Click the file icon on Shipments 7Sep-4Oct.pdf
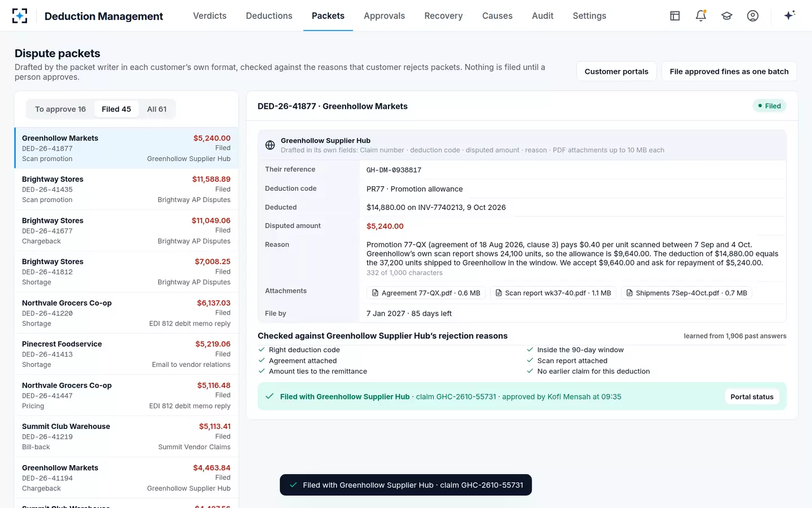812x508 pixels. point(629,293)
